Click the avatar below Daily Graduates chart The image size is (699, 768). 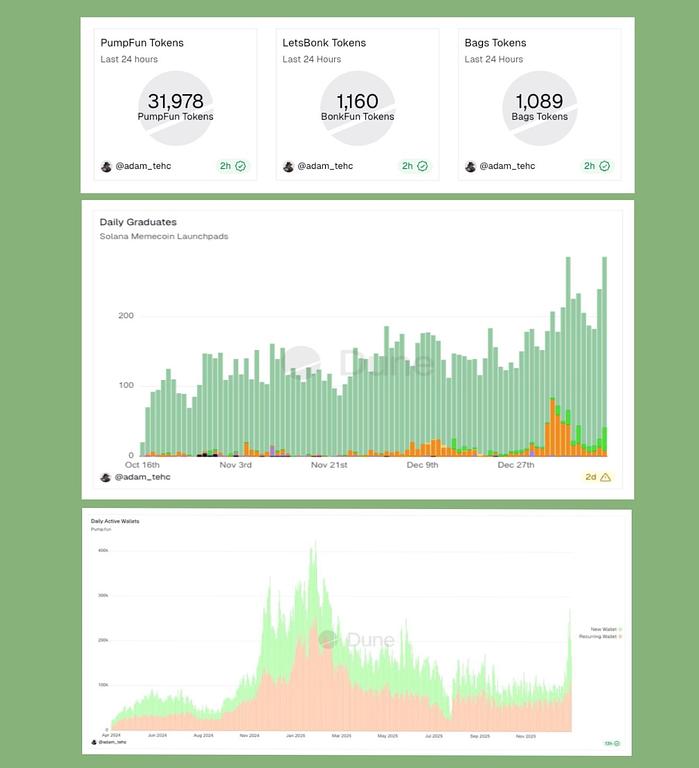click(106, 478)
